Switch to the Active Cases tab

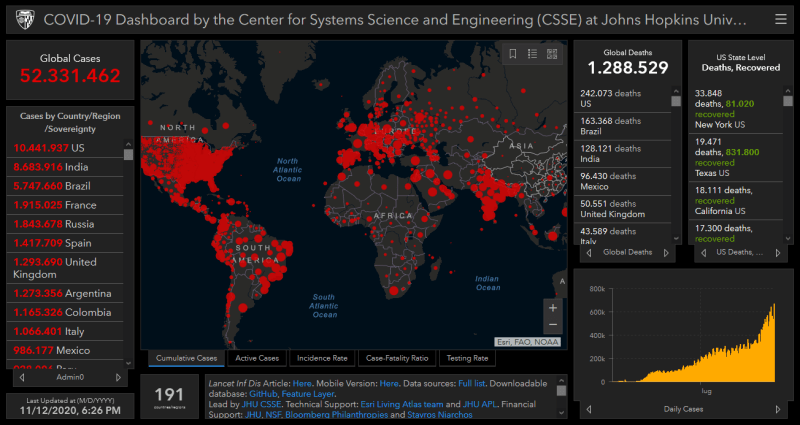257,358
